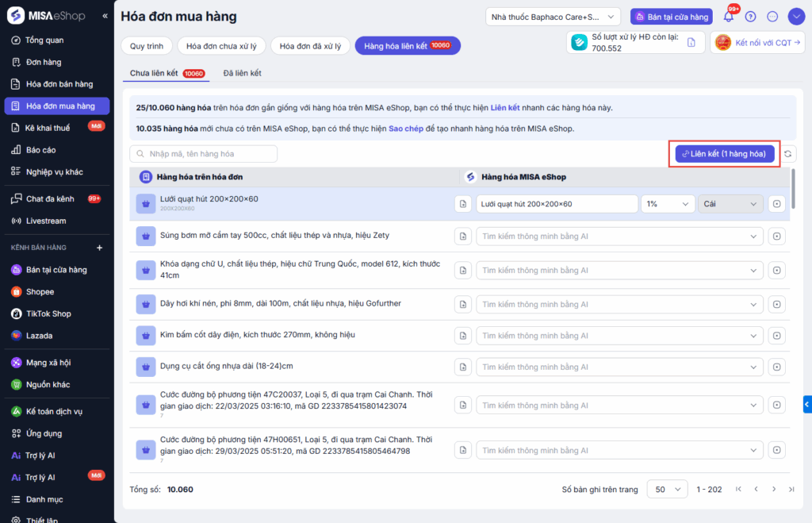Click document icon in Dụng cụ cắt ống row
Screen dimensions: 812x523
pos(463,367)
